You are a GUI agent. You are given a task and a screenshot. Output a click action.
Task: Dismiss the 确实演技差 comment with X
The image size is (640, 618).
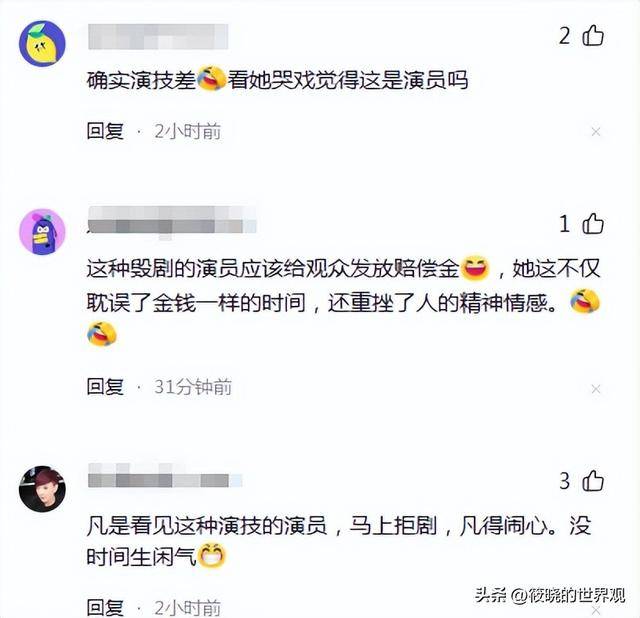(x=596, y=131)
